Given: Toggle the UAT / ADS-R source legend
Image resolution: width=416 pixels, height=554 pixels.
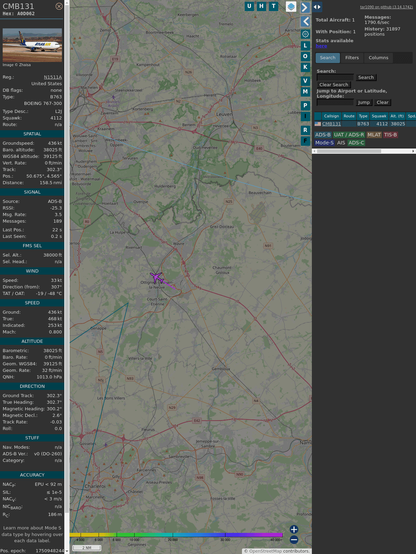Looking at the screenshot, I should tap(348, 135).
